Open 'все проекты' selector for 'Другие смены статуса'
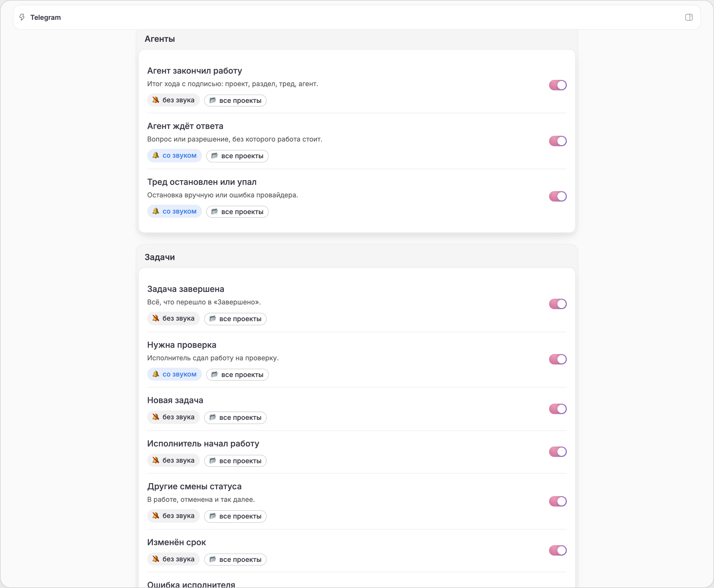This screenshot has width=714, height=588. 235,516
